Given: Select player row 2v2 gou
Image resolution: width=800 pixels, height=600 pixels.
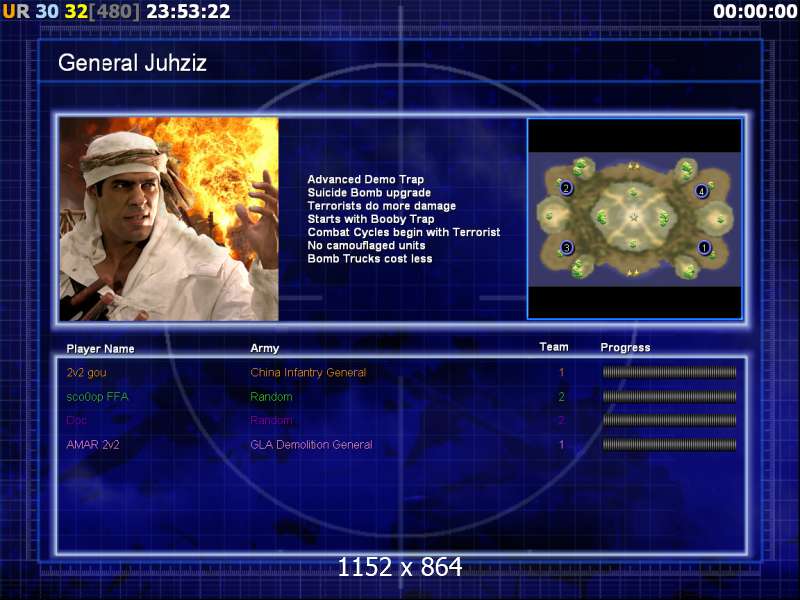Looking at the screenshot, I should [x=401, y=372].
